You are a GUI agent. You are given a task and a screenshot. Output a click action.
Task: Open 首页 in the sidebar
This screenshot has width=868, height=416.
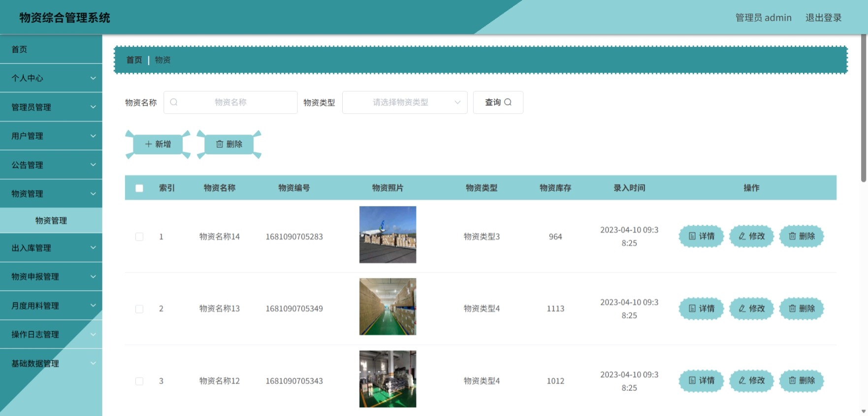[51, 49]
